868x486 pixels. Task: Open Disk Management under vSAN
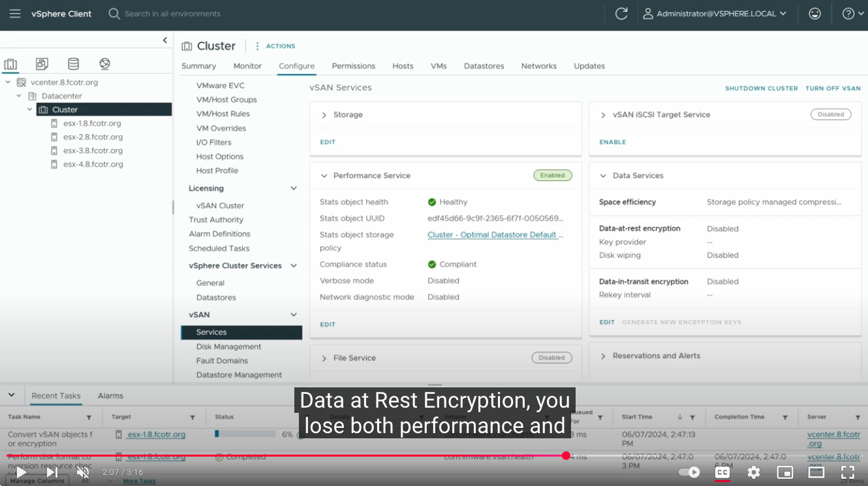[228, 347]
